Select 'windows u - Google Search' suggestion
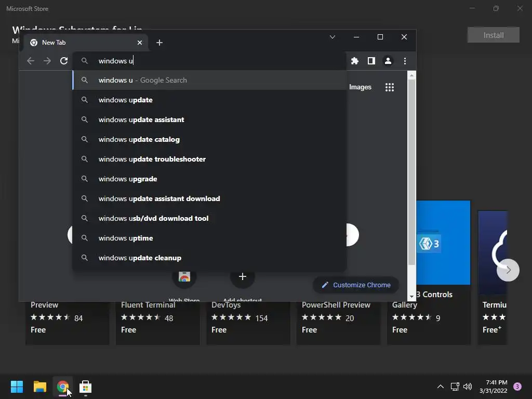This screenshot has height=399, width=532. (x=210, y=80)
